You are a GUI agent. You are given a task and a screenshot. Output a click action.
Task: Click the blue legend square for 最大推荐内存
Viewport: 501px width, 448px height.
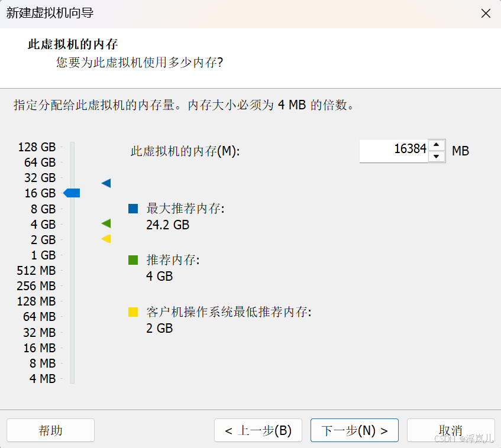pyautogui.click(x=133, y=209)
